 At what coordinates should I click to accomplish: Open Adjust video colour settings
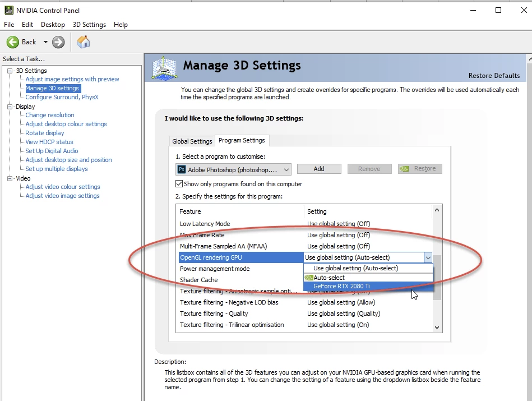[63, 187]
